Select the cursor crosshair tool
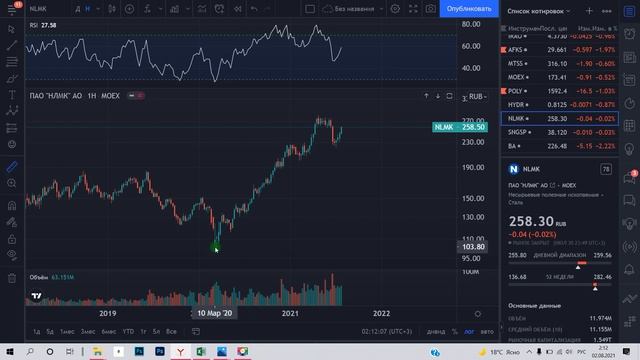The image size is (640, 360). click(x=12, y=29)
